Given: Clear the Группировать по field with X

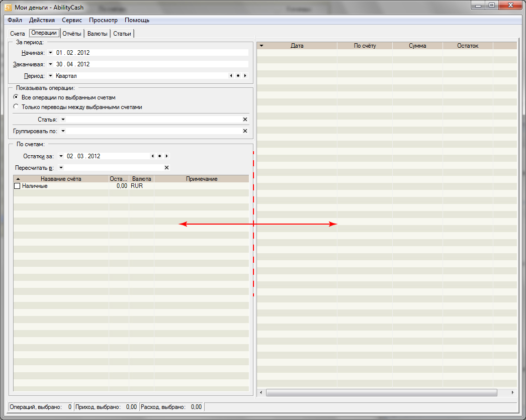Looking at the screenshot, I should 245,131.
